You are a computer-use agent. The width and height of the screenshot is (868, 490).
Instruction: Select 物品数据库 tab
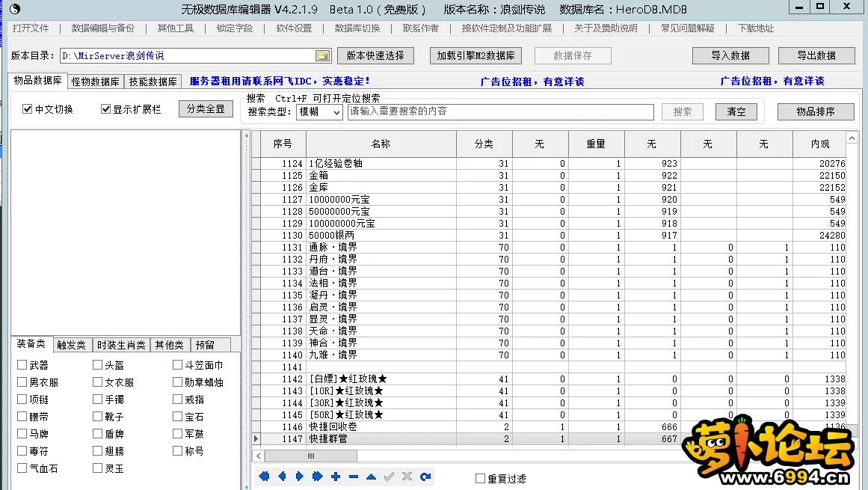pyautogui.click(x=37, y=80)
